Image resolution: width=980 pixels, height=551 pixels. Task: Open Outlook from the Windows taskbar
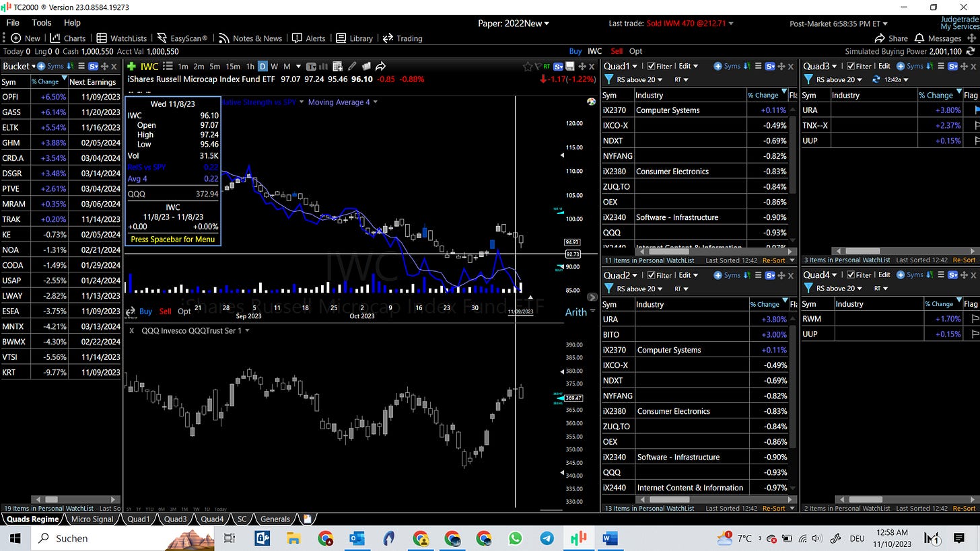pyautogui.click(x=357, y=538)
